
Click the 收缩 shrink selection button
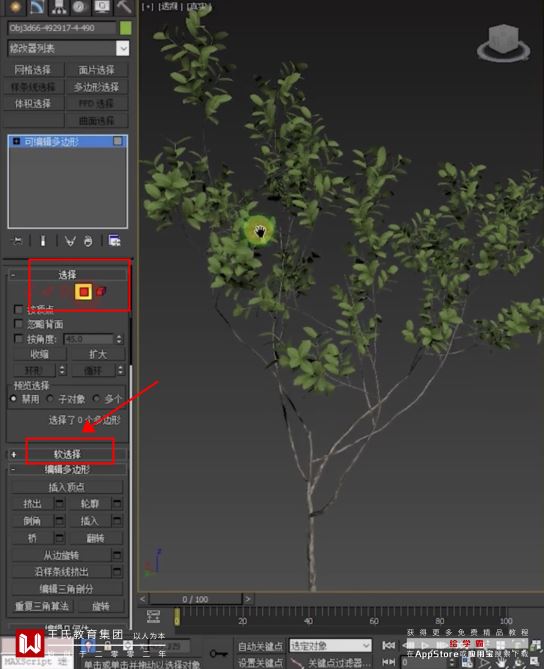coord(40,354)
